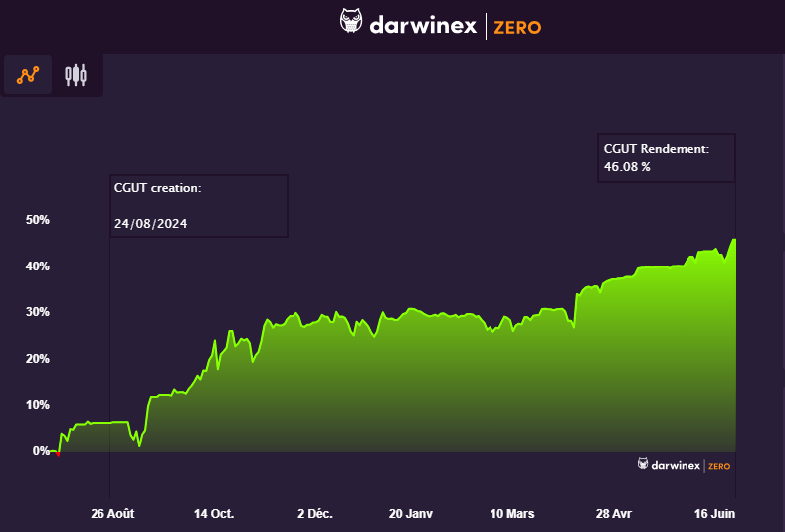Click the Darwinex Zero owl logo at top
Image resolution: width=785 pixels, height=532 pixels.
(351, 21)
